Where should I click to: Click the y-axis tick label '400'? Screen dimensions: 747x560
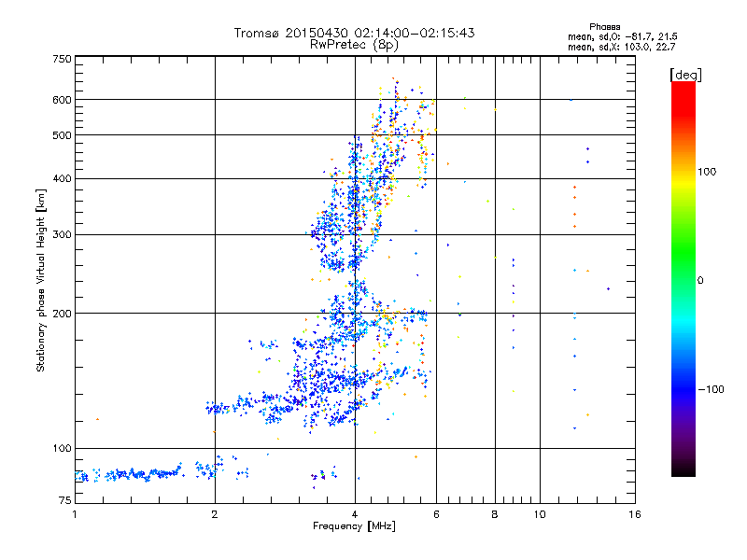point(62,179)
